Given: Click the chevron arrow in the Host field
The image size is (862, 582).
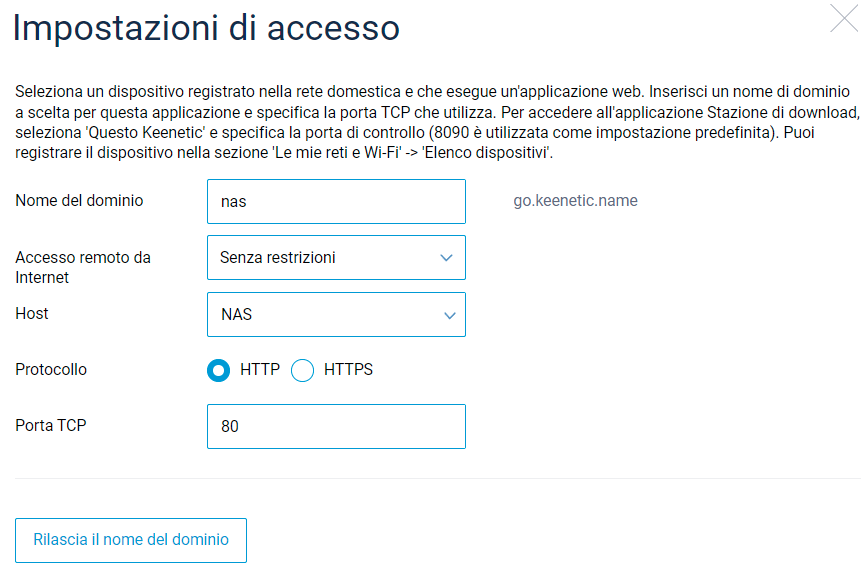Looking at the screenshot, I should pyautogui.click(x=447, y=315).
